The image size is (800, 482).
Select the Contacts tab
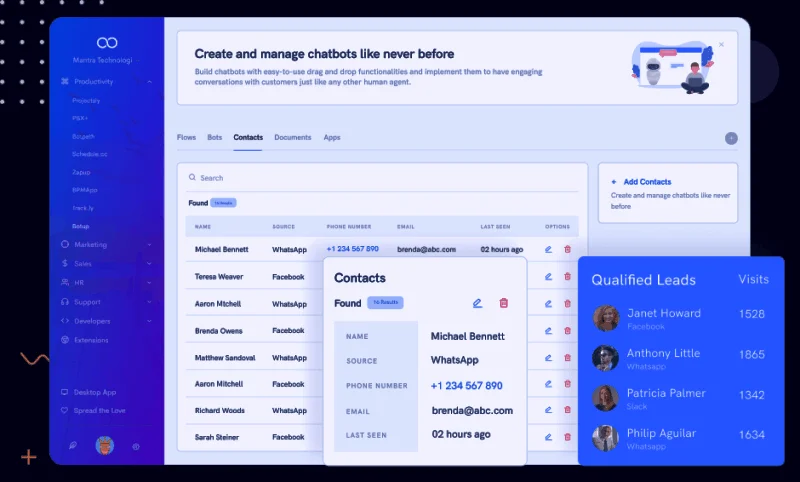click(248, 137)
